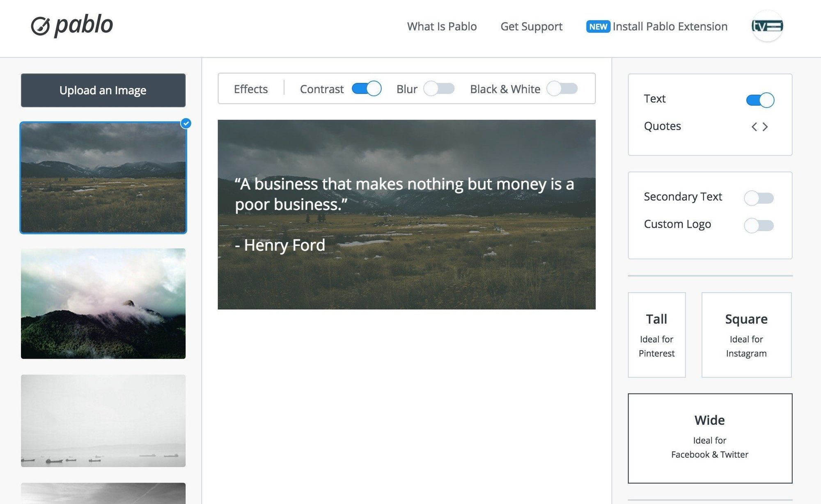Image resolution: width=821 pixels, height=504 pixels.
Task: Go to previous quote arrow
Action: (x=754, y=127)
